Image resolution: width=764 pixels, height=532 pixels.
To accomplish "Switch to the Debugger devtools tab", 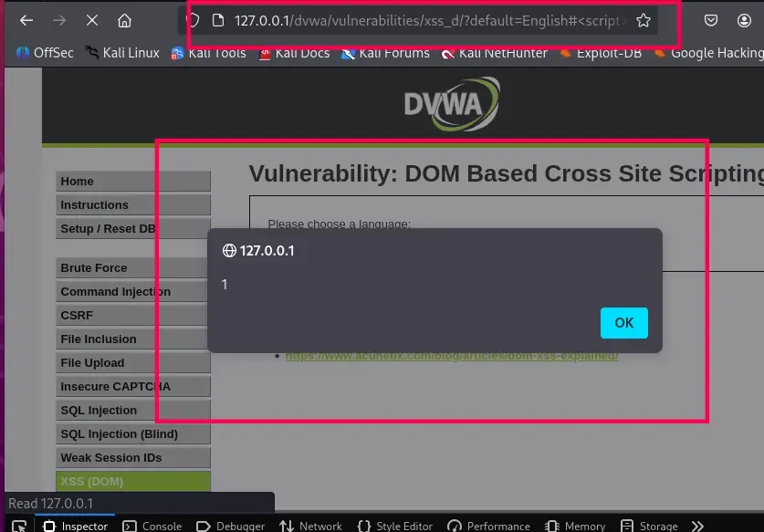I will coord(230,527).
